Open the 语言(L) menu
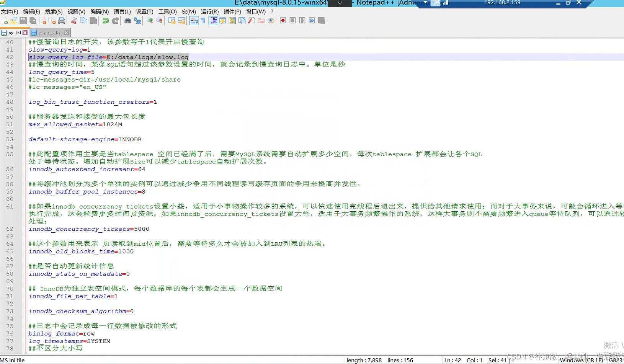The image size is (624, 364). click(122, 11)
